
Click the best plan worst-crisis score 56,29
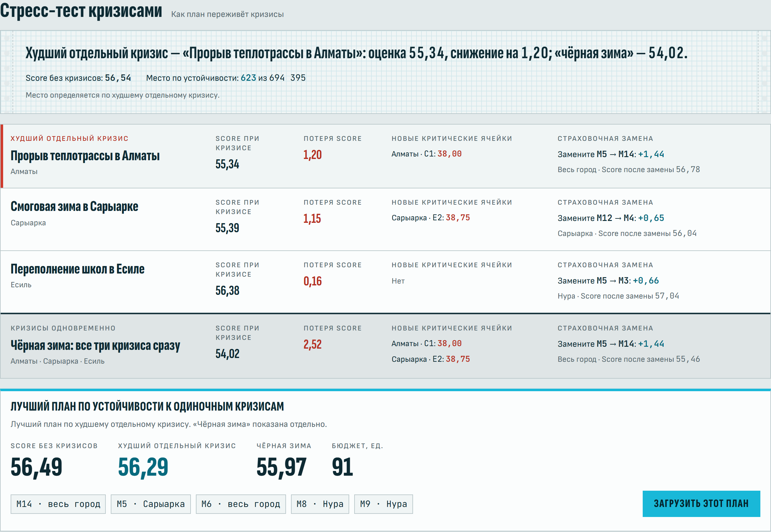click(x=143, y=467)
